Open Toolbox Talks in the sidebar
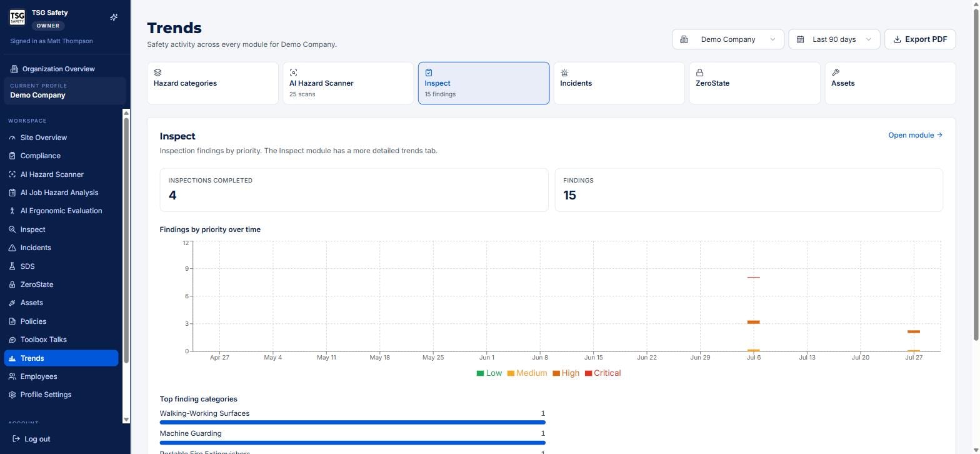Screen dimensions: 980x454 point(61,340)
